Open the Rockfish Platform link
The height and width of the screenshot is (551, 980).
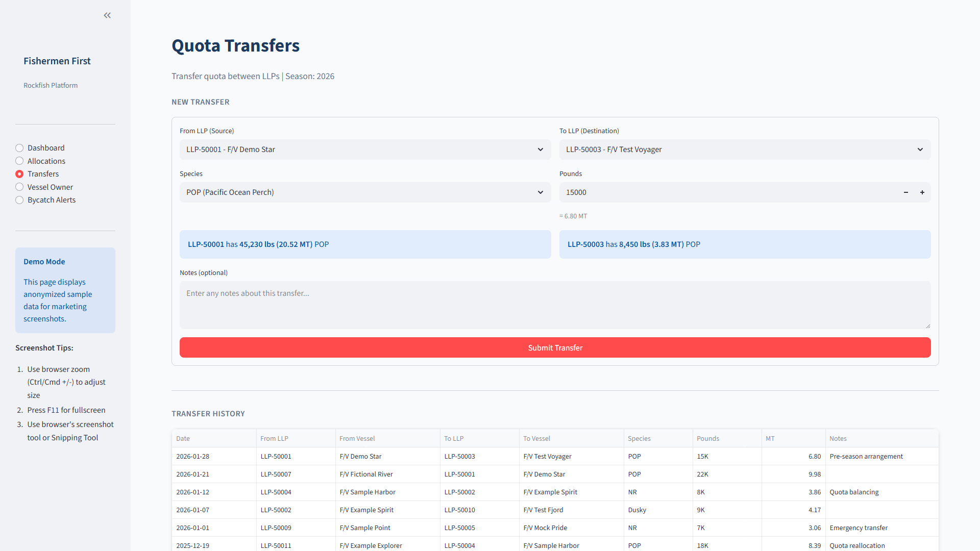pos(51,85)
